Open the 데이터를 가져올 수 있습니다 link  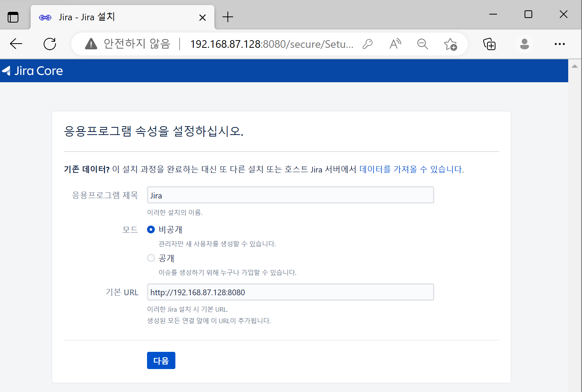[x=412, y=169]
